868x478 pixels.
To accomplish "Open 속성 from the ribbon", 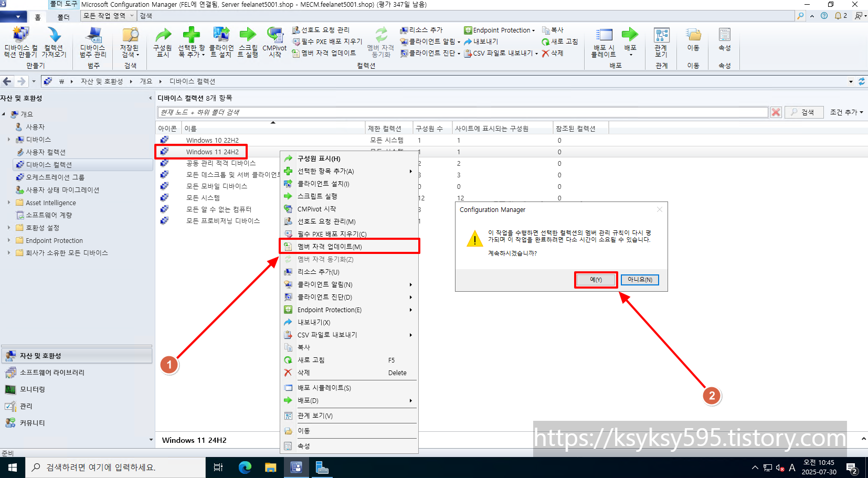I will pyautogui.click(x=725, y=40).
